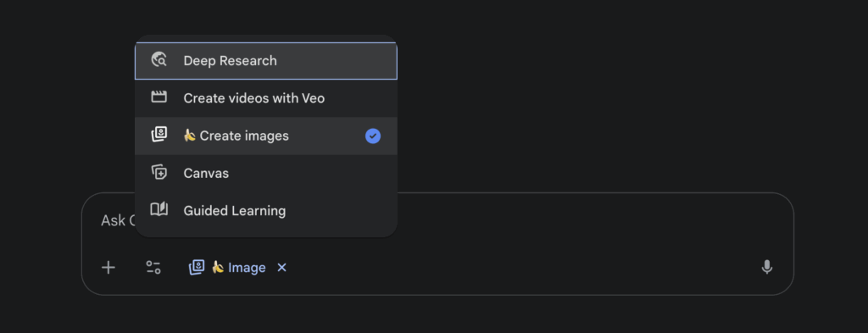Pick the Create images menu entry
This screenshot has width=868, height=333.
click(x=265, y=136)
